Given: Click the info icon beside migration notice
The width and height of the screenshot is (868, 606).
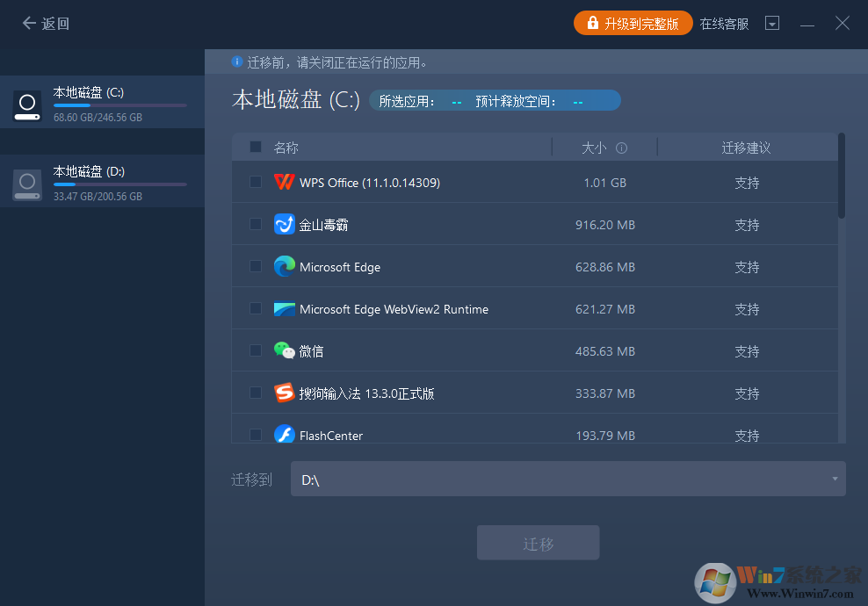Looking at the screenshot, I should [237, 62].
